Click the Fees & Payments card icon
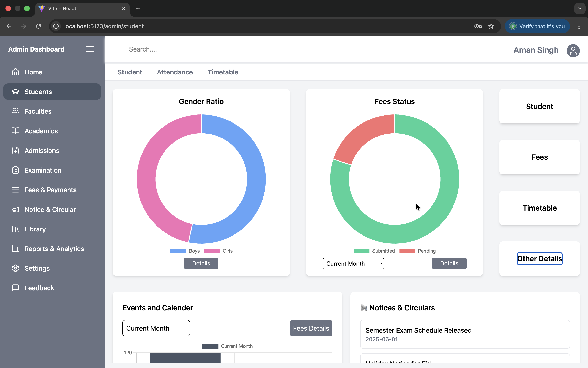The image size is (588, 368). click(x=16, y=190)
